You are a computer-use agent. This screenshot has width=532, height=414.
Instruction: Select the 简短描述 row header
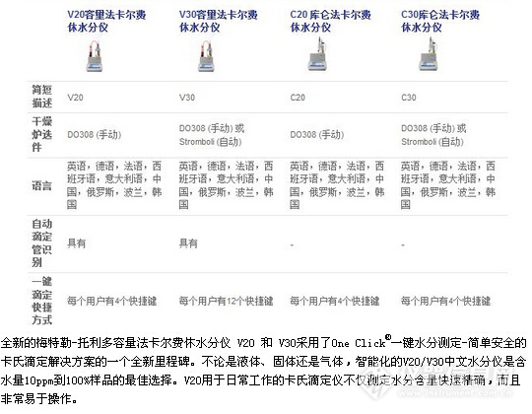click(41, 97)
